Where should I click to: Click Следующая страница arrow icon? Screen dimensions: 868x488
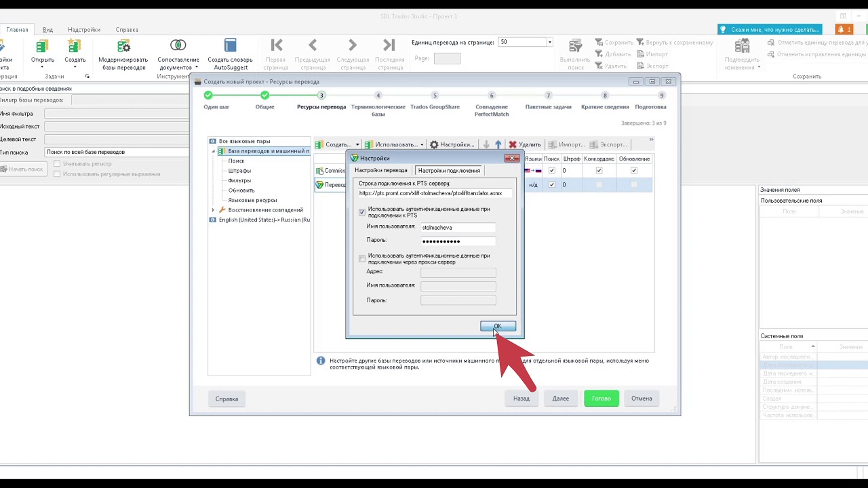pyautogui.click(x=353, y=45)
